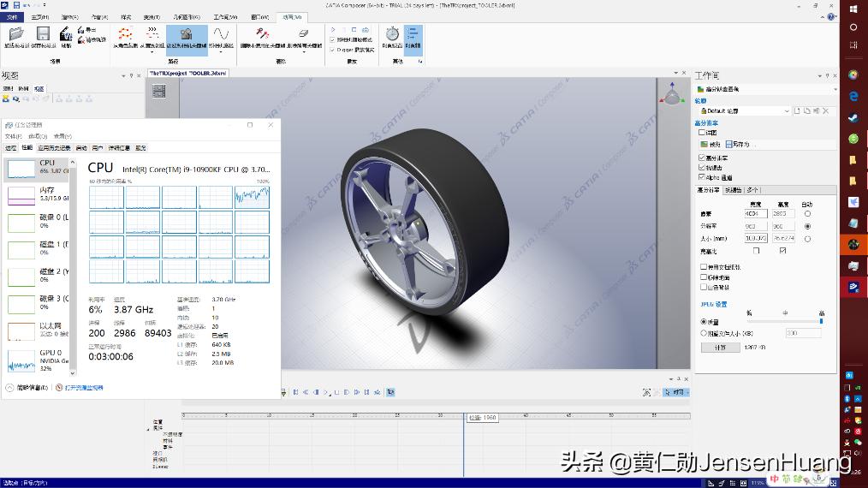Image resolution: width=868 pixels, height=488 pixels.
Task: Click the floppy disk save icon
Action: 43,34
